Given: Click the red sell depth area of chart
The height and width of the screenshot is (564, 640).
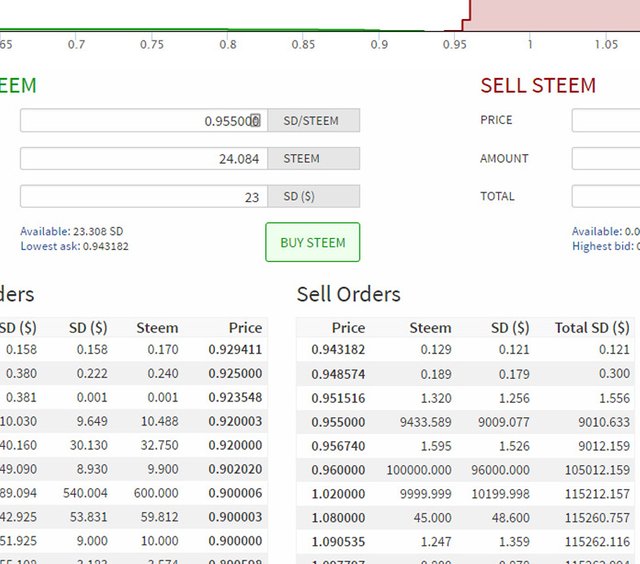Looking at the screenshot, I should tap(555, 15).
